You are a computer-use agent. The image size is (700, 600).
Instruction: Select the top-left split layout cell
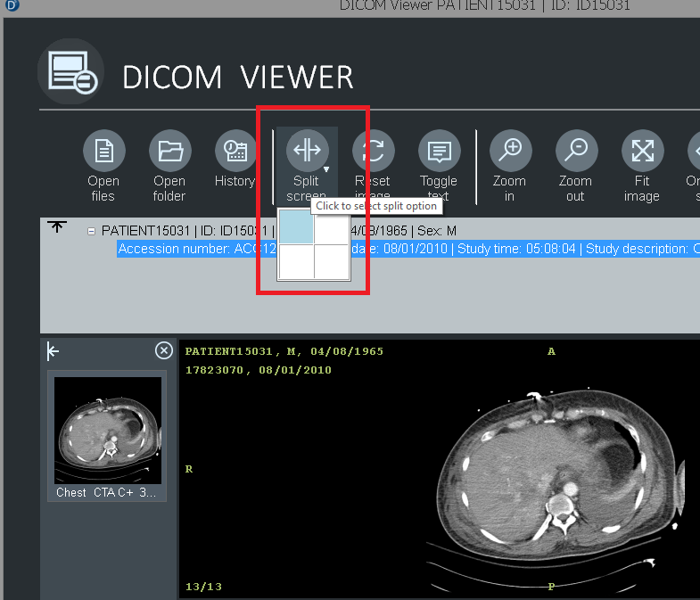[x=296, y=227]
